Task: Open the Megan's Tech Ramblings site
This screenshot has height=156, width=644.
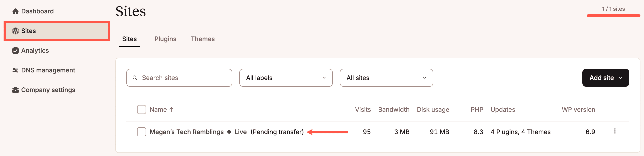Action: tap(186, 131)
